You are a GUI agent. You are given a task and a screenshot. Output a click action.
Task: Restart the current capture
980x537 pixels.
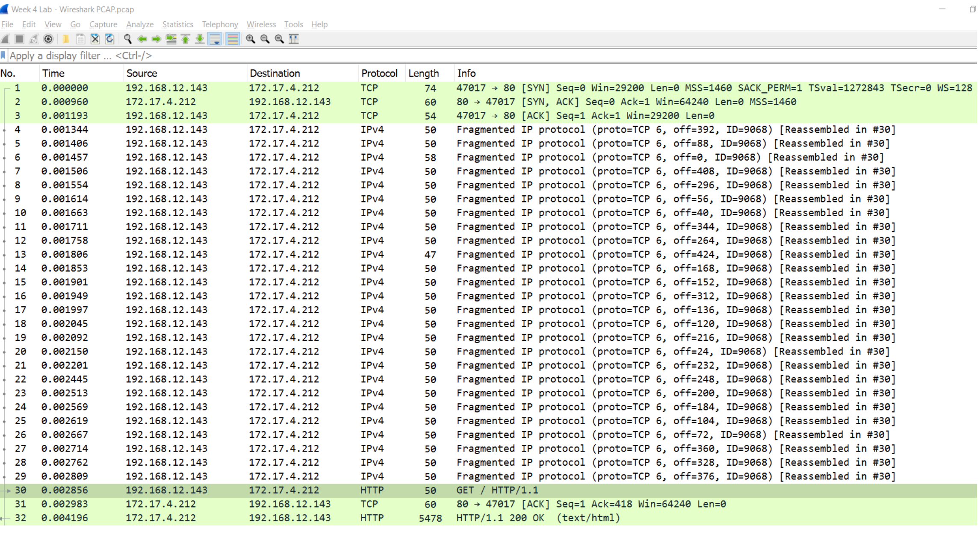click(34, 39)
